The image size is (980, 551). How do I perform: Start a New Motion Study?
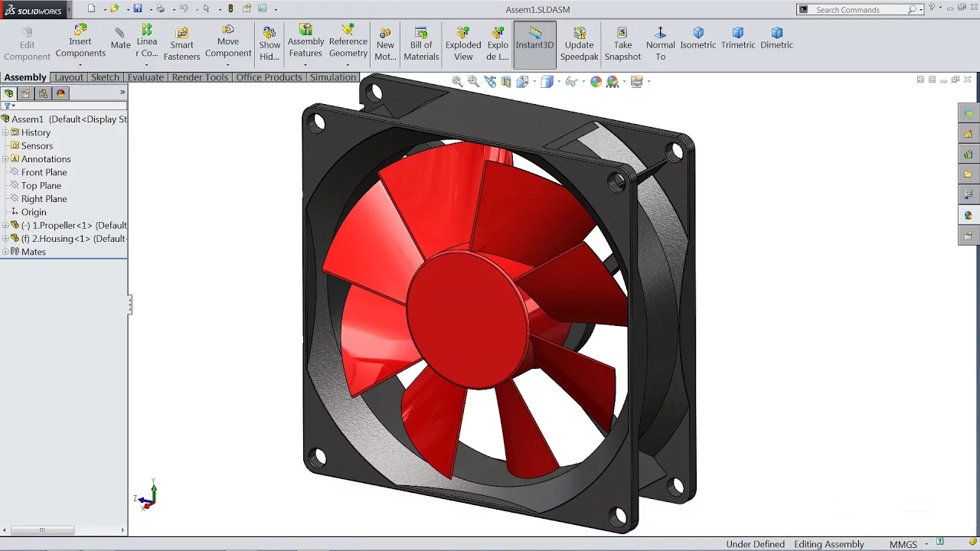(385, 44)
